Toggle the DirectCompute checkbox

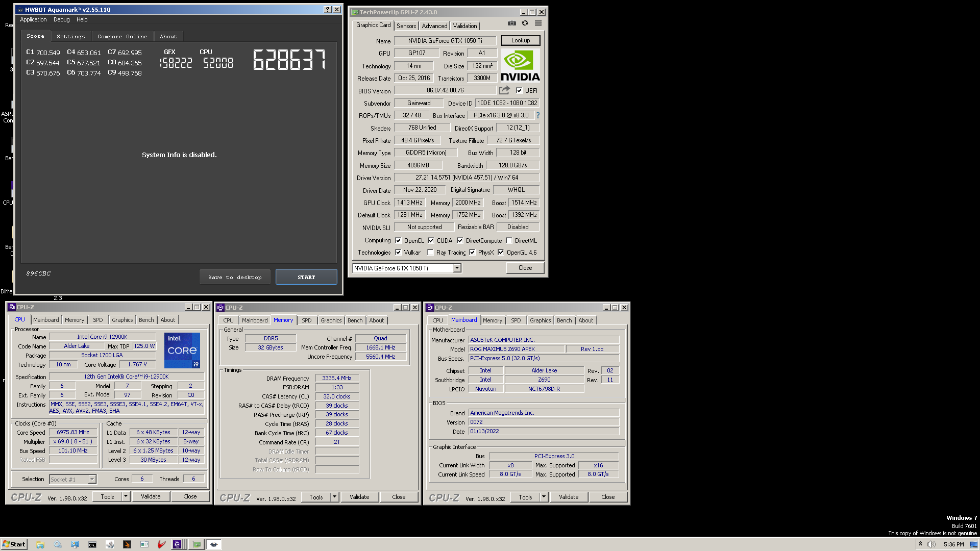click(460, 241)
